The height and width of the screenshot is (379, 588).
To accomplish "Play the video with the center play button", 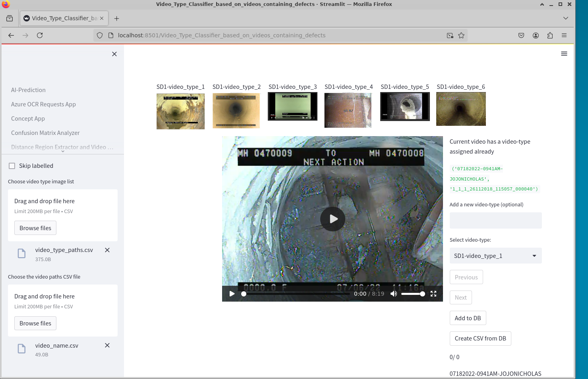I will (333, 219).
